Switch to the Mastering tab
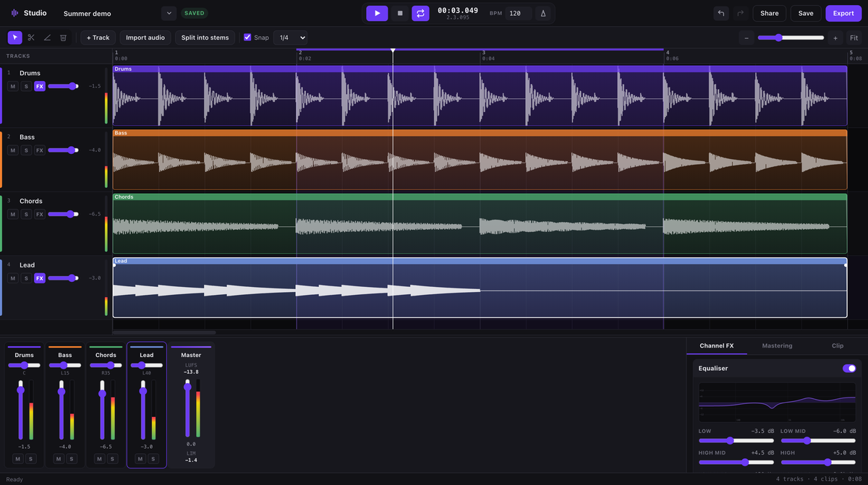The width and height of the screenshot is (868, 485). (x=777, y=345)
